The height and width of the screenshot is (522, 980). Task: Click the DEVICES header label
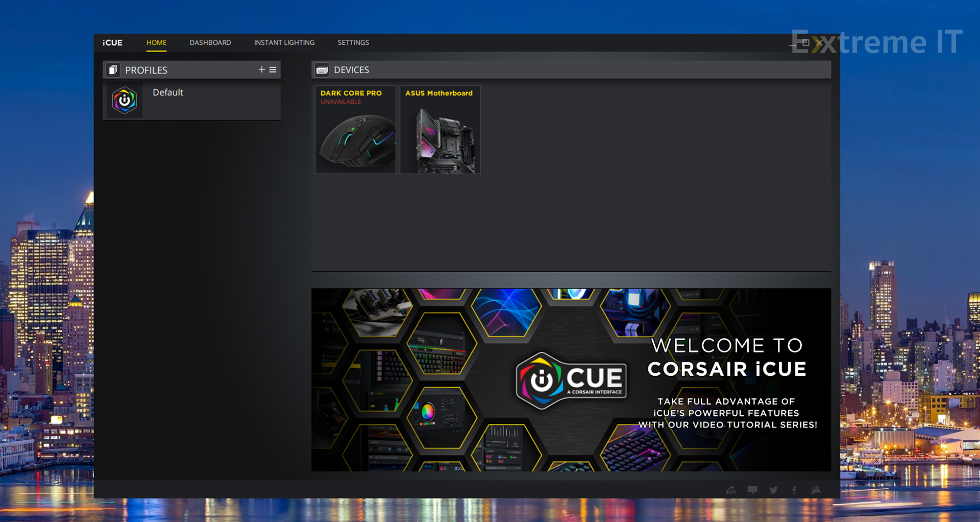(352, 70)
